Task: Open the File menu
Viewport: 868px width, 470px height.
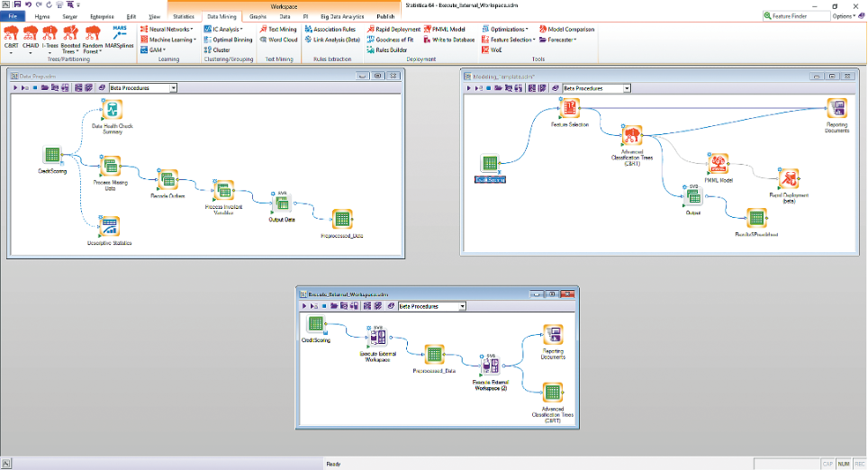Action: point(13,16)
